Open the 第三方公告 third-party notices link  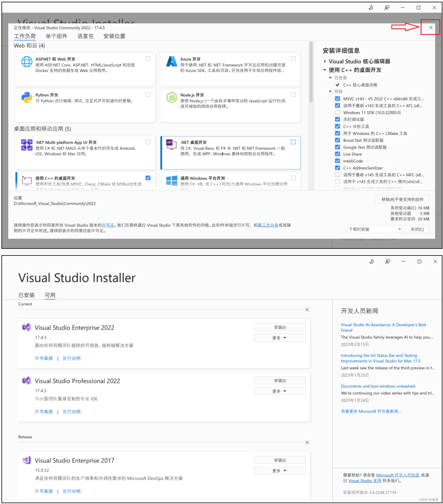click(x=268, y=225)
